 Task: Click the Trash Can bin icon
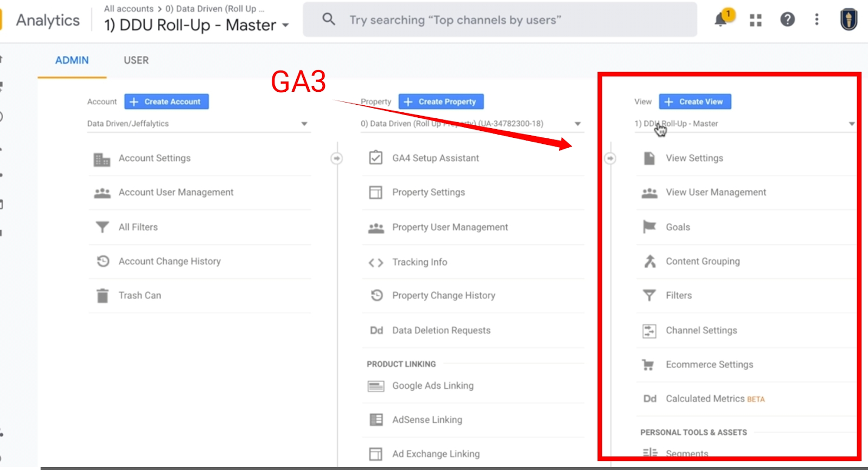pyautogui.click(x=102, y=295)
